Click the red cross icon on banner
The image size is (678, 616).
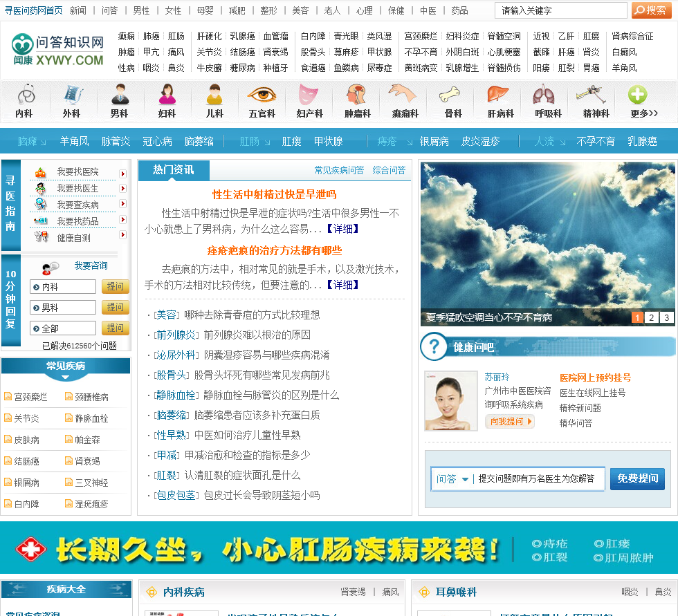click(30, 549)
